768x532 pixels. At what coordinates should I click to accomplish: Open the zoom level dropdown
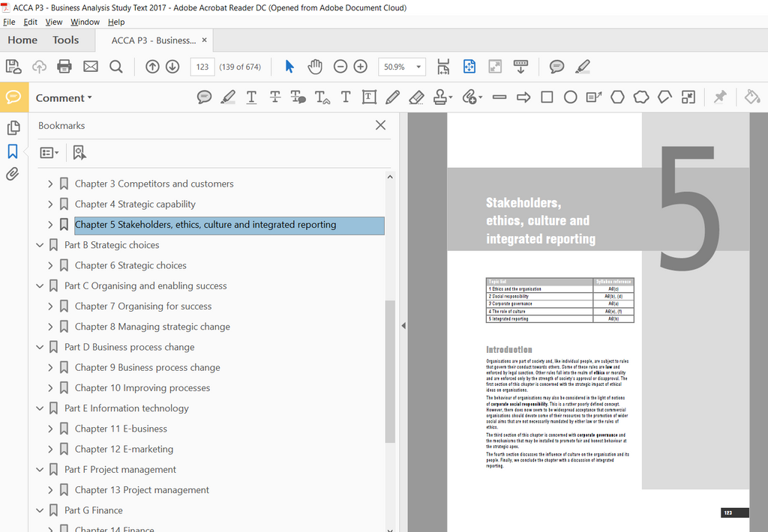point(418,67)
